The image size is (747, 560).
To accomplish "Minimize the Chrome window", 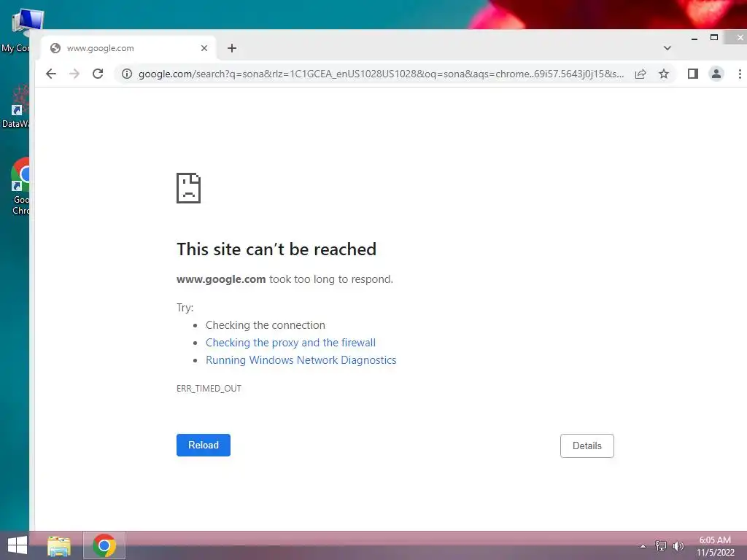I will [694, 38].
